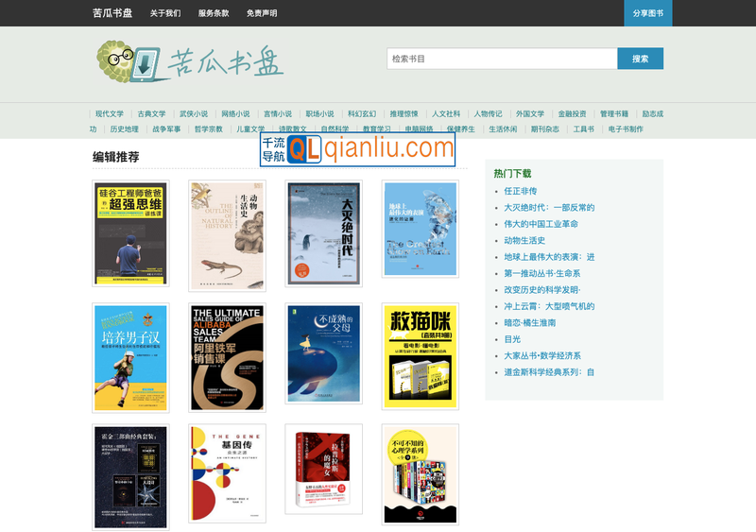Screen dimensions: 756x532
Task: Focus the 检索书目 search input field
Action: point(501,59)
